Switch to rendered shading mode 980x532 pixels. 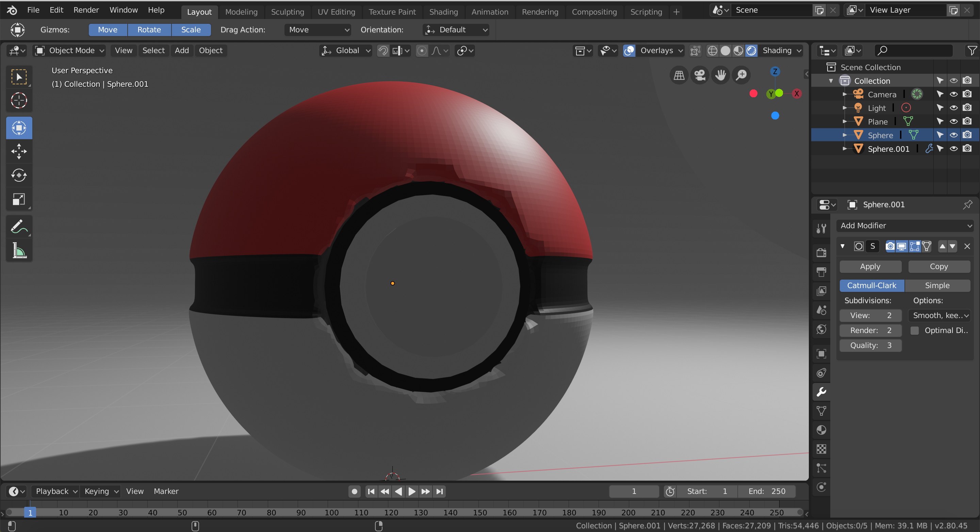[x=751, y=51]
